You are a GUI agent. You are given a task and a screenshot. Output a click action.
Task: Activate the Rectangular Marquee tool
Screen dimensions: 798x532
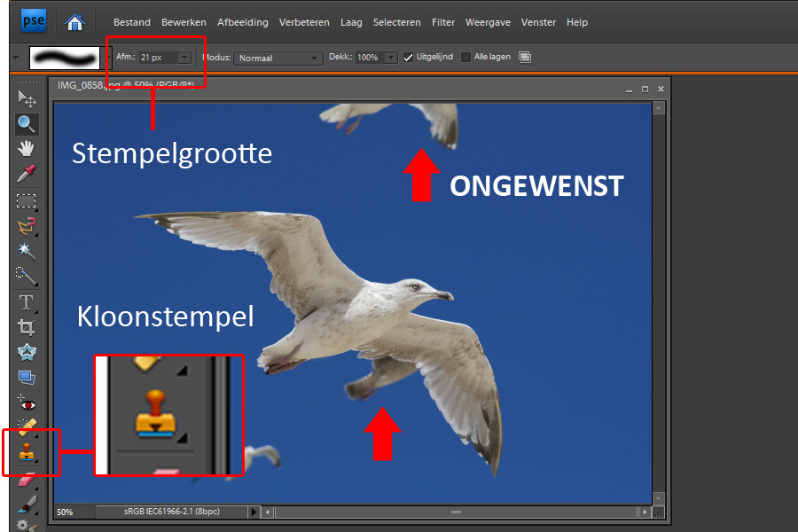27,200
